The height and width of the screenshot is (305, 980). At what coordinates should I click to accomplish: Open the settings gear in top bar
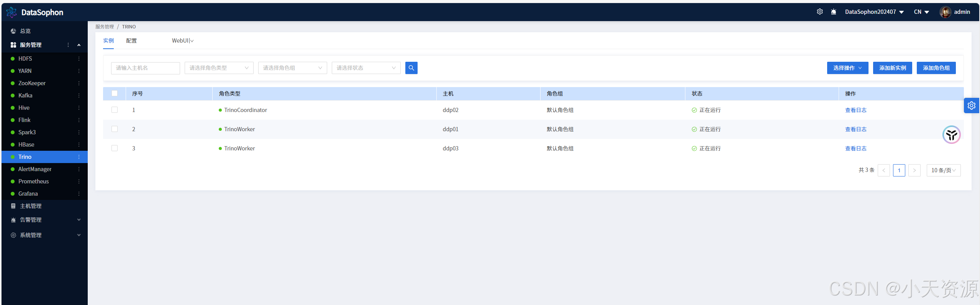[819, 12]
